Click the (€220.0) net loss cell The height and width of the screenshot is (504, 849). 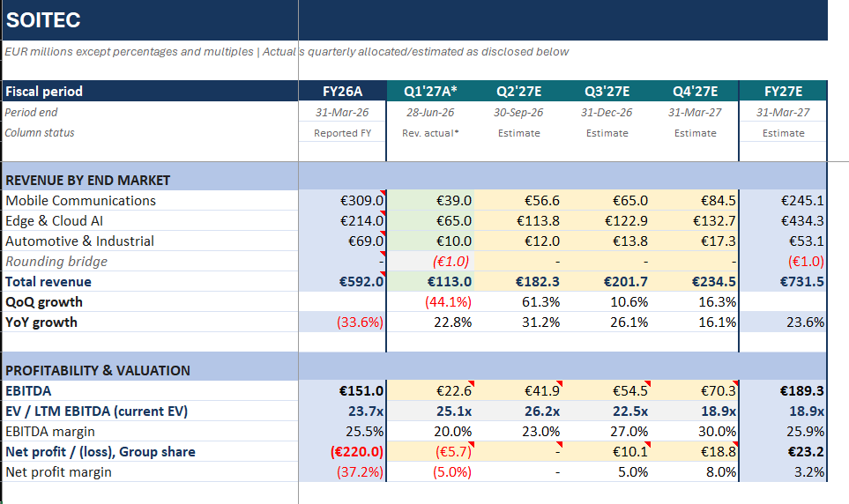(342, 451)
